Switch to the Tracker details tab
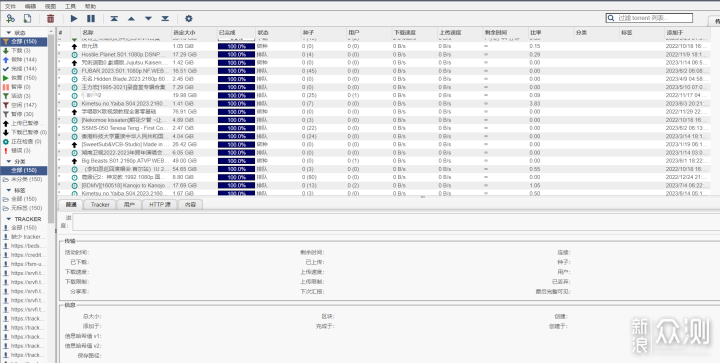 100,205
